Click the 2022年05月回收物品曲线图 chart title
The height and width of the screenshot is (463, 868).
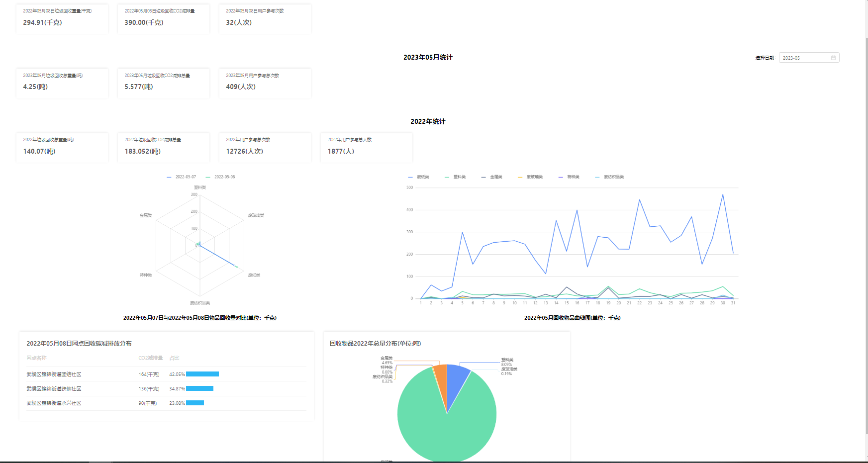click(572, 318)
